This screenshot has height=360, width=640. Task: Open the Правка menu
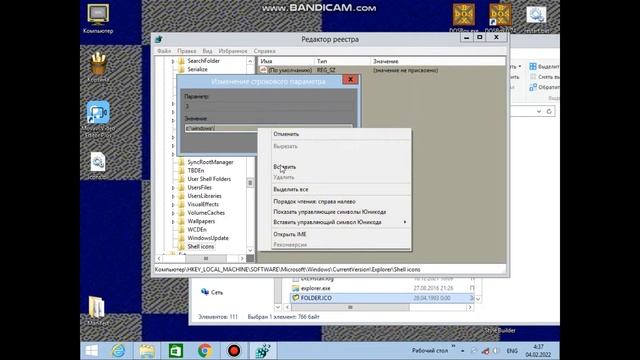click(187, 51)
